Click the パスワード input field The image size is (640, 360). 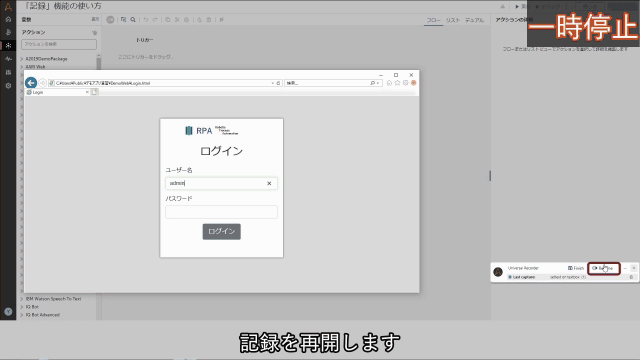pos(221,212)
